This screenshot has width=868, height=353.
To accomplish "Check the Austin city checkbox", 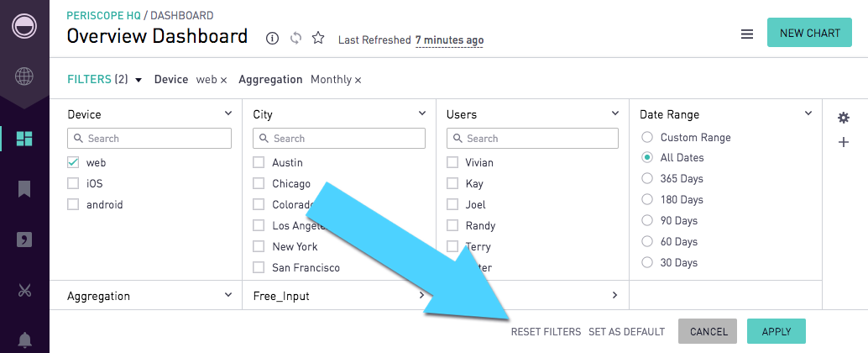I will pos(259,162).
